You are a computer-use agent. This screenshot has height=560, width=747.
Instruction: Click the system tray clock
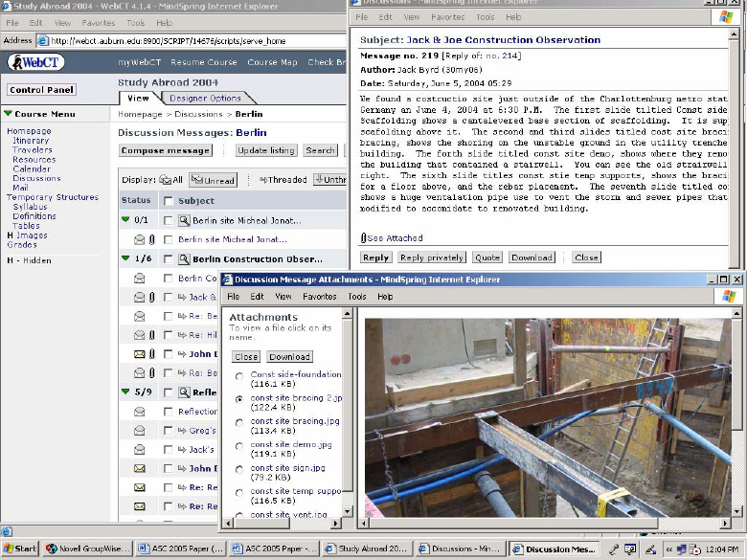(x=722, y=549)
